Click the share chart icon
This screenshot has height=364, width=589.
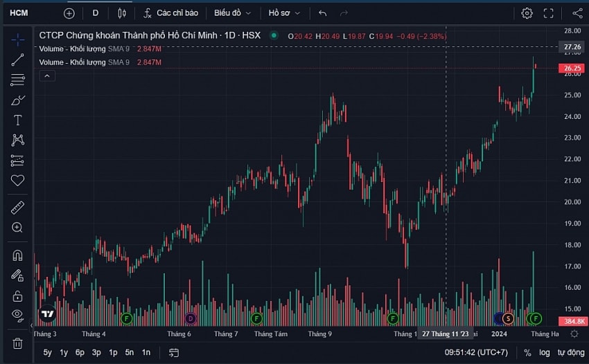point(577,14)
